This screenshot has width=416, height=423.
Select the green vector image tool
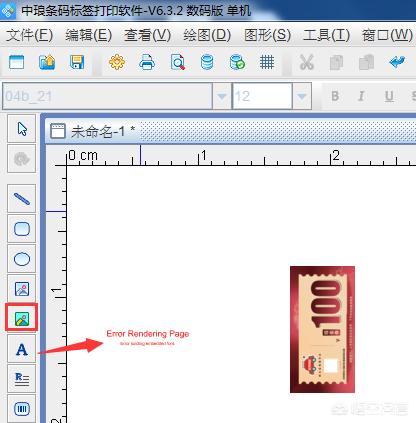(x=22, y=319)
